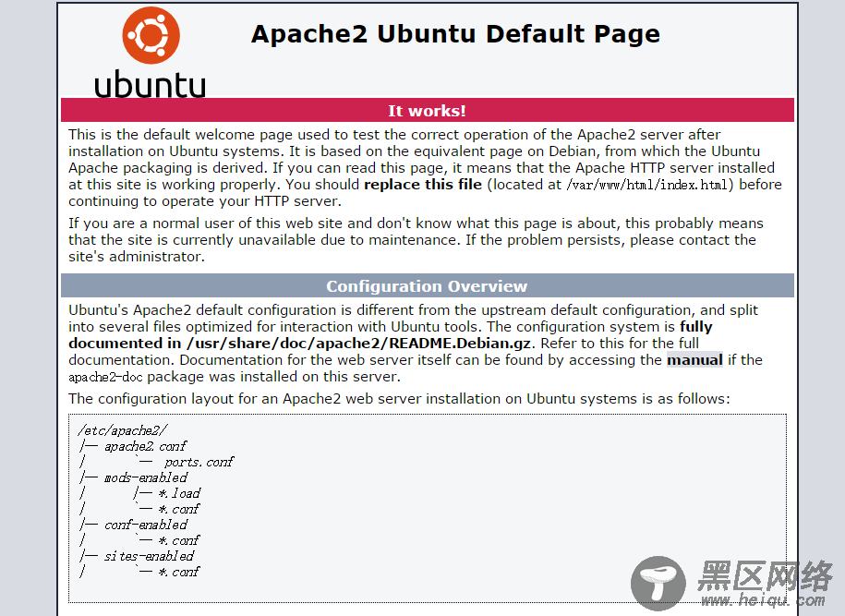Click the sites-enabled tree entry
This screenshot has width=845, height=616.
[149, 556]
